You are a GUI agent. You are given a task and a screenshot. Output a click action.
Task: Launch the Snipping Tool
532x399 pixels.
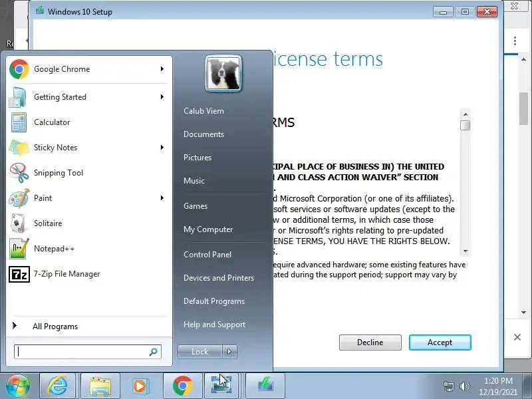(x=88, y=173)
